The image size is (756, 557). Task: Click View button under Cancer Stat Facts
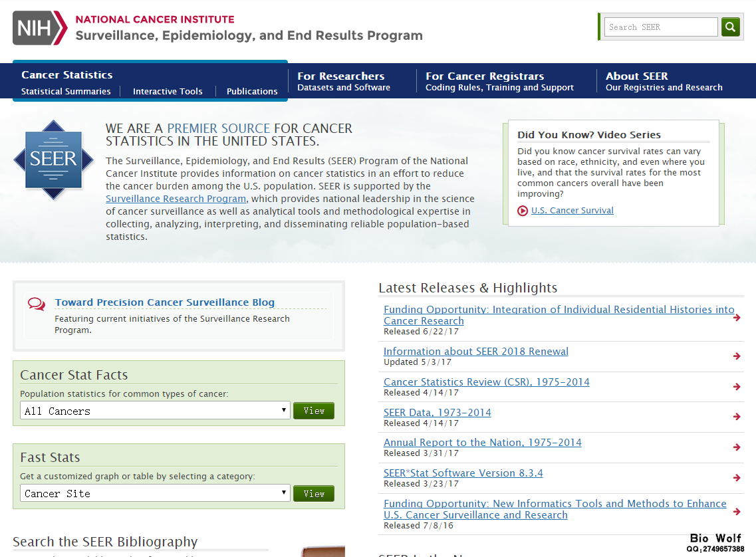pos(314,411)
